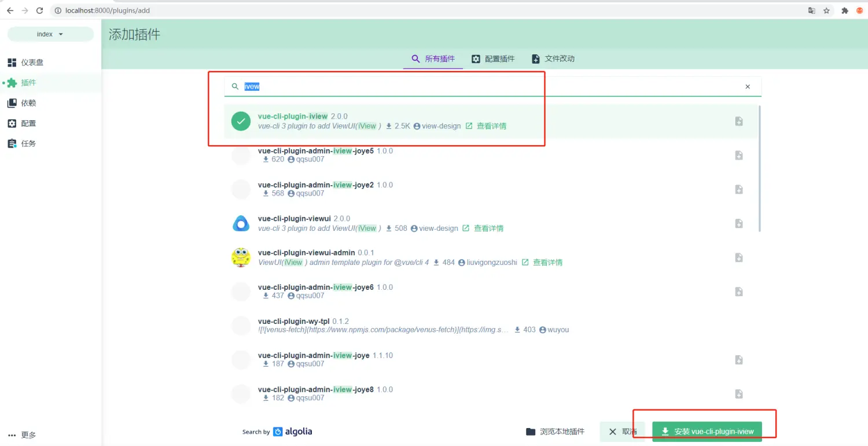This screenshot has height=446, width=868.
Task: Reload the page with the browser refresh icon
Action: tap(39, 10)
